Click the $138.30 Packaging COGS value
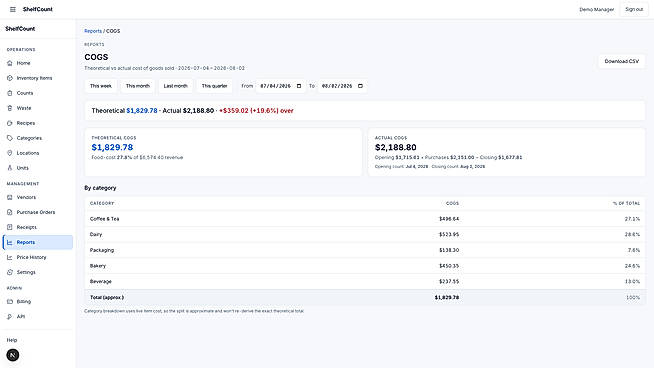 [449, 250]
